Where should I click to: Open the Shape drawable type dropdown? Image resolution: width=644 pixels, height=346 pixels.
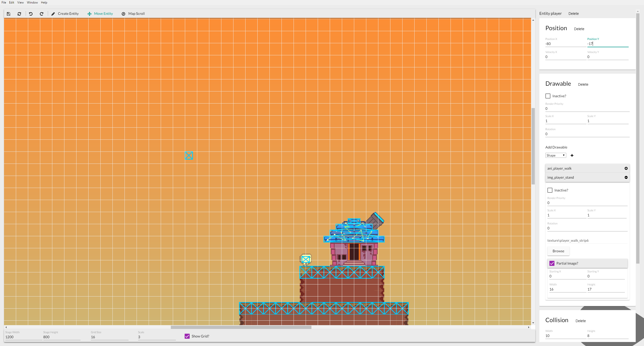click(555, 156)
